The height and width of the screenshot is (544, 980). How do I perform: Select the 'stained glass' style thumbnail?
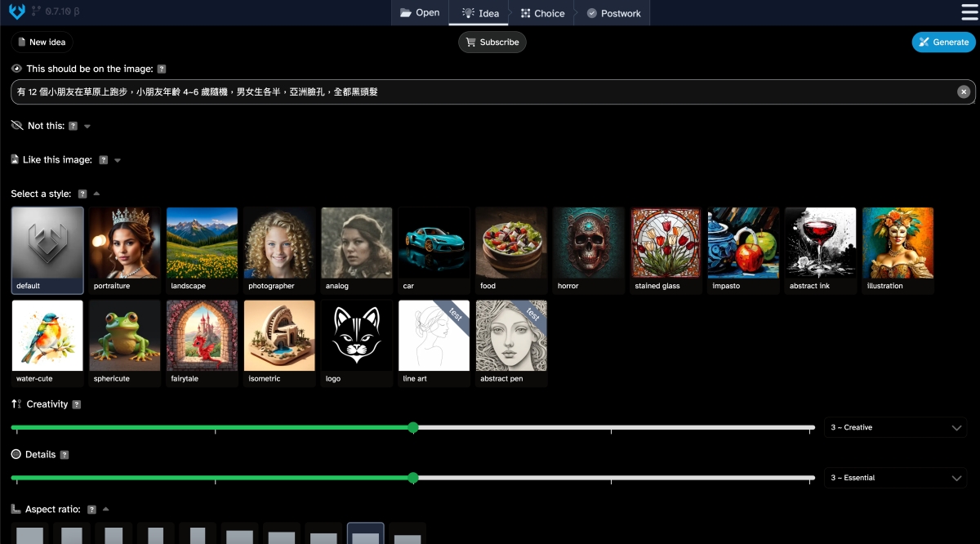click(x=666, y=250)
